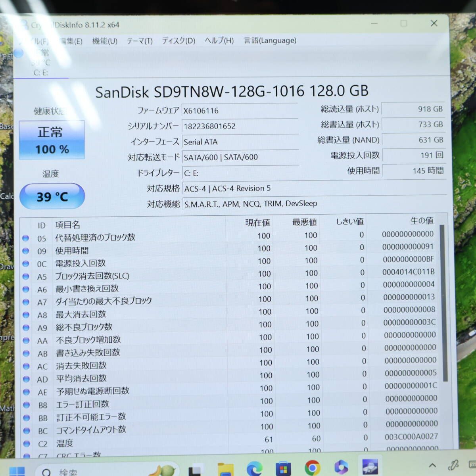The height and width of the screenshot is (476, 476).
Task: Click the total host reads value 918 GB
Action: tap(413, 109)
